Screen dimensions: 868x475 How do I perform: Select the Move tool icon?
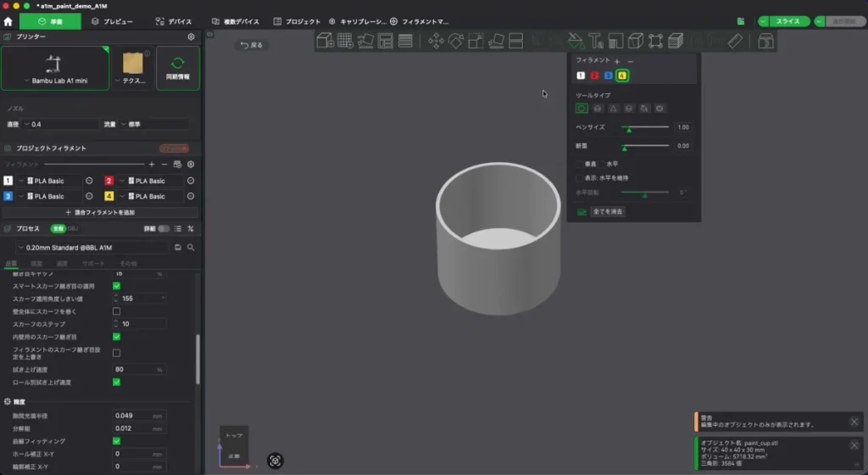[436, 41]
